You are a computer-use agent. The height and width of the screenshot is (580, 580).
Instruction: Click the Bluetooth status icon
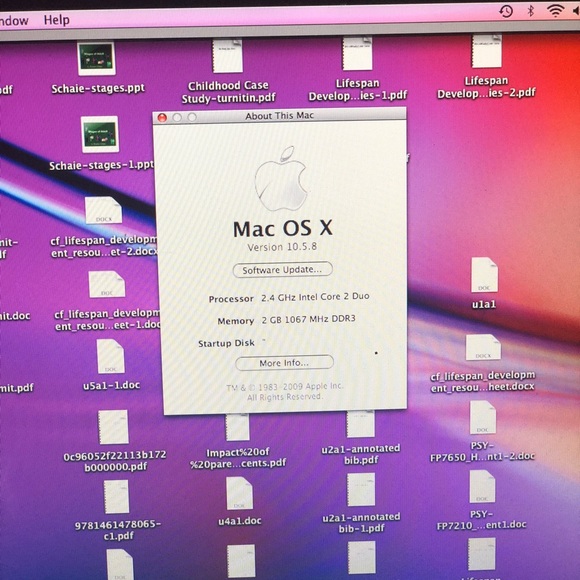pyautogui.click(x=530, y=11)
